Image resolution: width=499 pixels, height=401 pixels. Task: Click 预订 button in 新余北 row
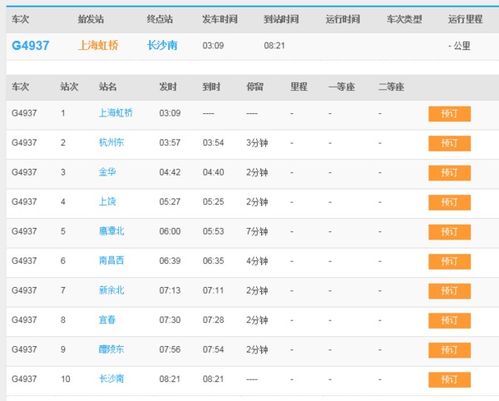(x=449, y=291)
